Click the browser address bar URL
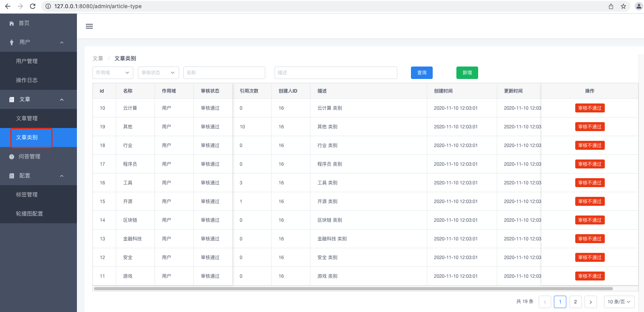Screen dimensions: 644x312 [x=98, y=6]
